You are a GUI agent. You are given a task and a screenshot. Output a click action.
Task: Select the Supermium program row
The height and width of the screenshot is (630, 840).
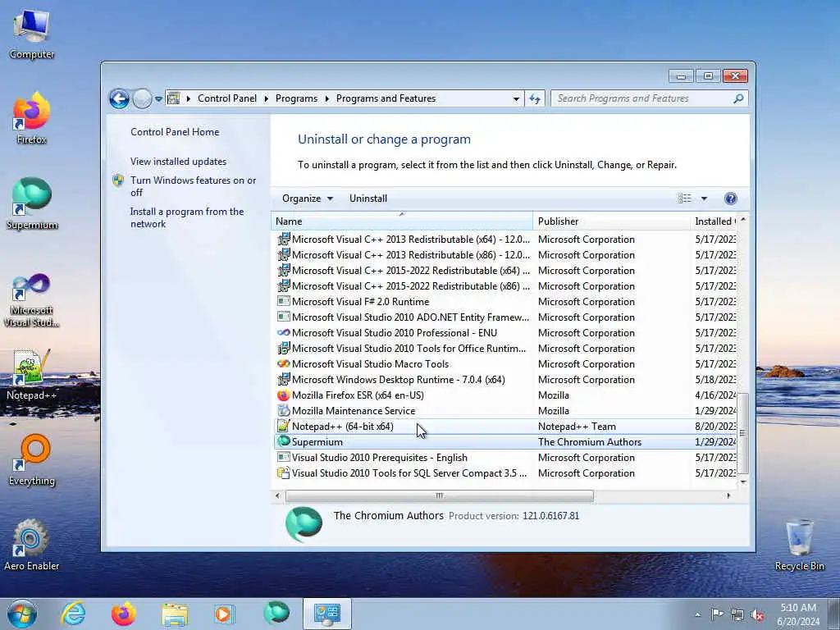point(504,442)
